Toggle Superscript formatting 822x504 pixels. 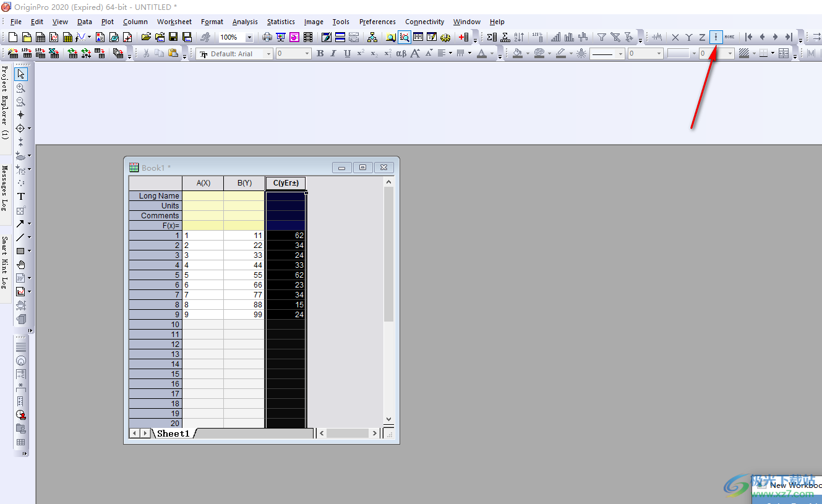pyautogui.click(x=361, y=54)
